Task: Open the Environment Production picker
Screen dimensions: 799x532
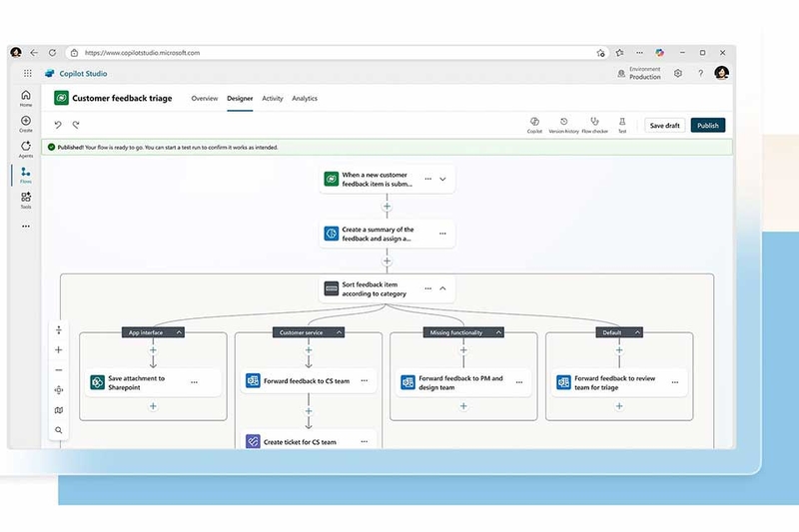Action: [x=639, y=73]
